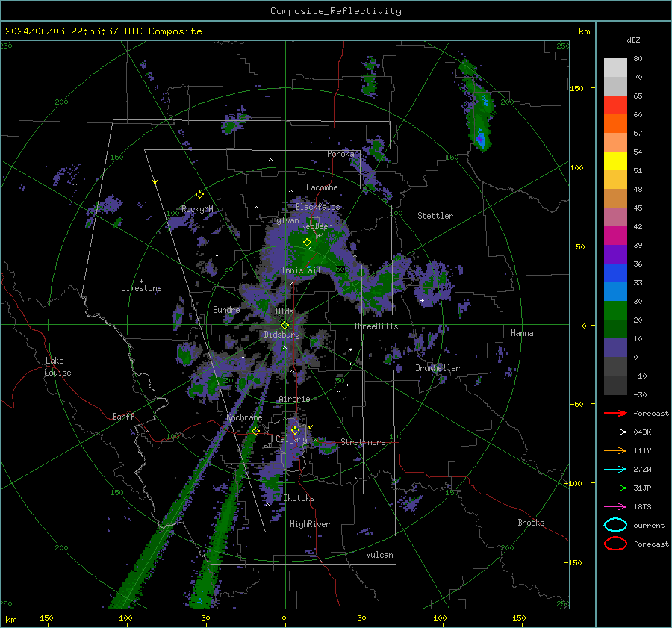The image size is (672, 628).
Task: Select the yellow 54 dBZ color swatch
Action: 615,161
